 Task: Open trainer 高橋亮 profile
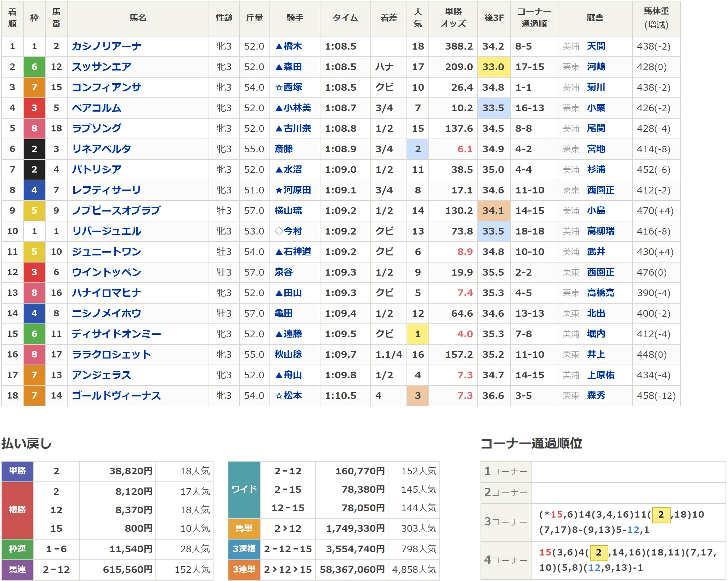coord(601,293)
